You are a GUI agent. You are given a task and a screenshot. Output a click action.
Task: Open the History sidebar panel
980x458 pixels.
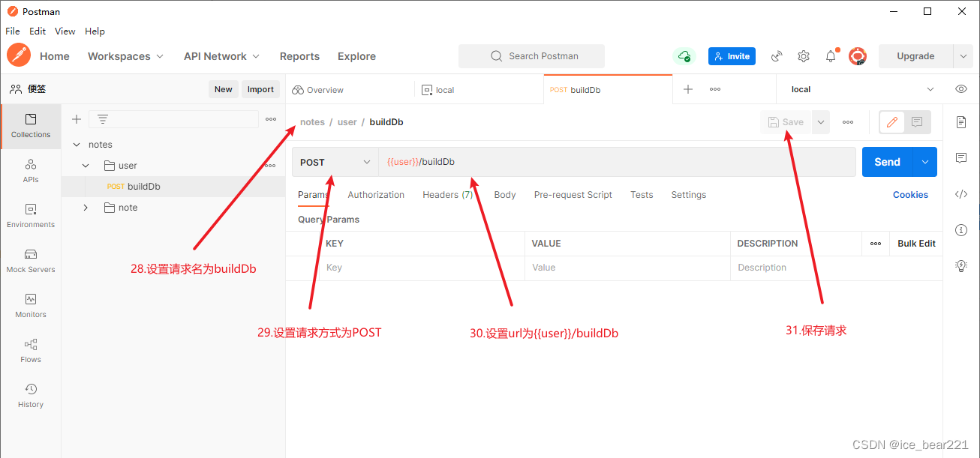pyautogui.click(x=31, y=396)
